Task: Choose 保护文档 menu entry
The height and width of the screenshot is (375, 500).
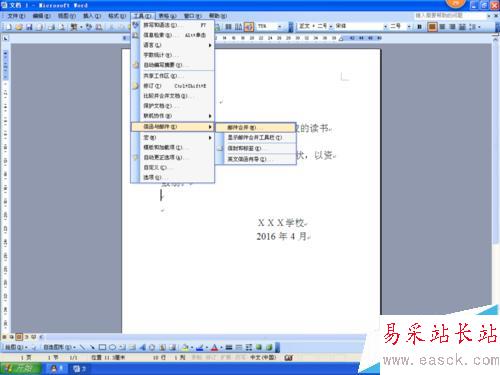Action: 173,106
